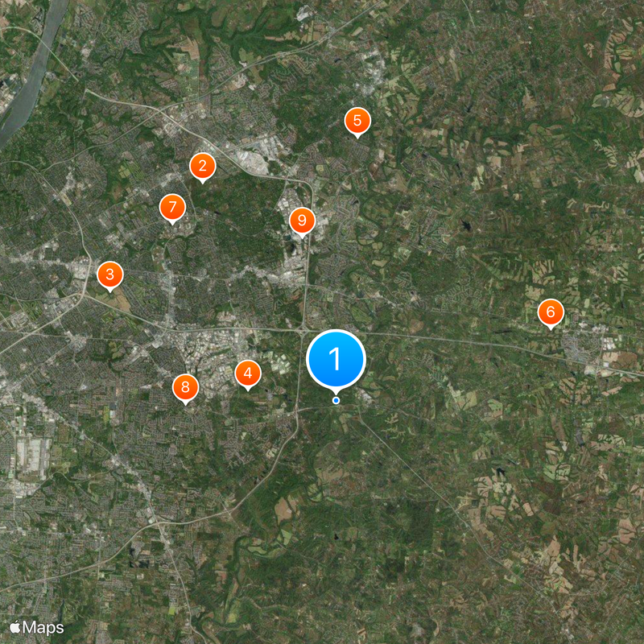Click the dark pond northeast of pin 9
Viewport: 644px width, 644px height.
point(465,225)
